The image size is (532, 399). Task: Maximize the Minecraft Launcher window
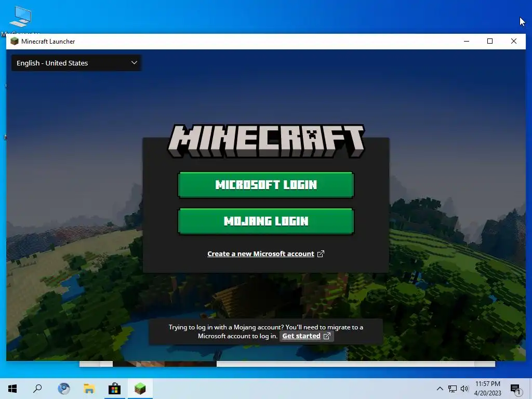point(490,42)
